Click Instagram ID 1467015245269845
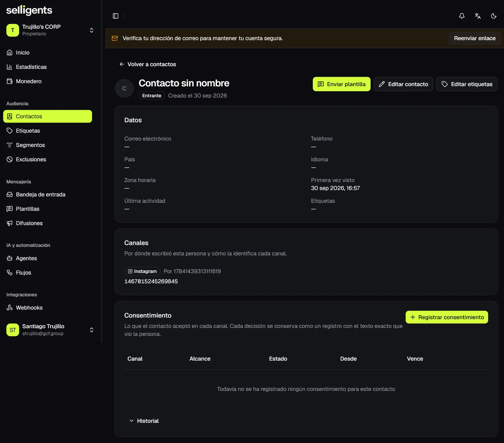 tap(151, 281)
